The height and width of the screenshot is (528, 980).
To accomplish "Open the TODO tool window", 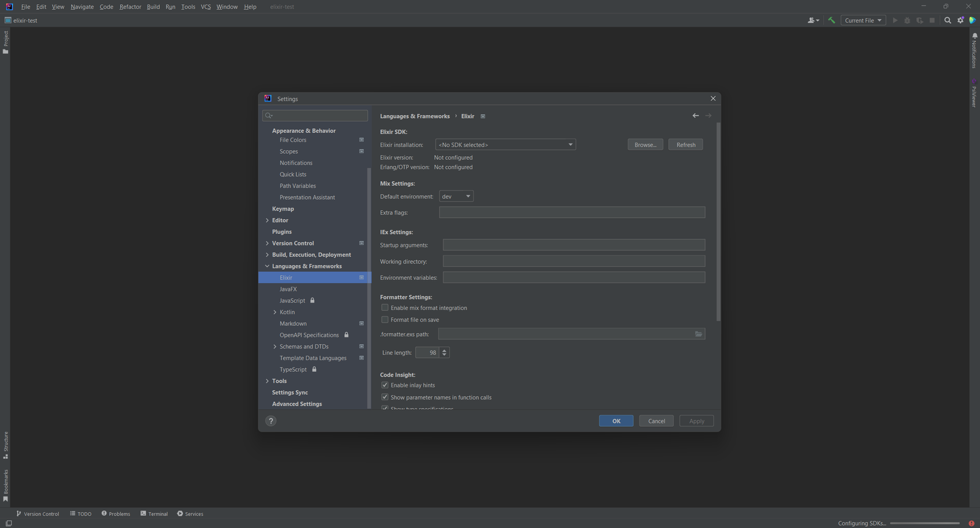I will pyautogui.click(x=81, y=514).
